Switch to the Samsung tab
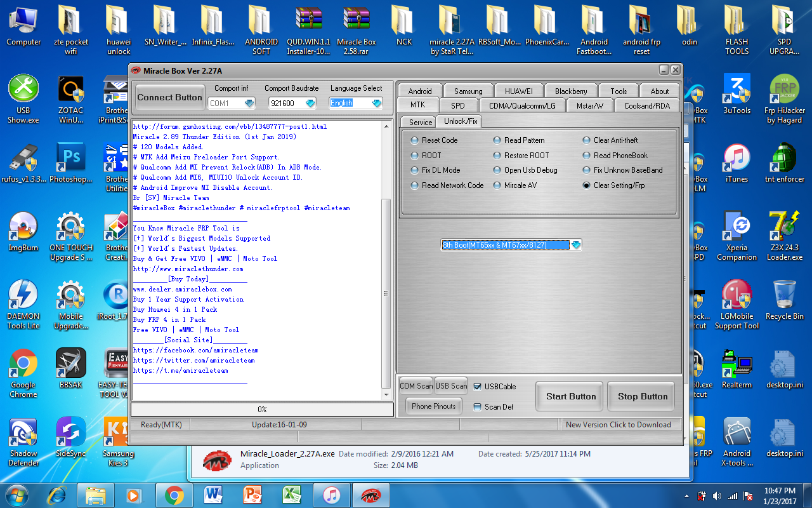Screen dimensions: 812x508 (x=468, y=91)
